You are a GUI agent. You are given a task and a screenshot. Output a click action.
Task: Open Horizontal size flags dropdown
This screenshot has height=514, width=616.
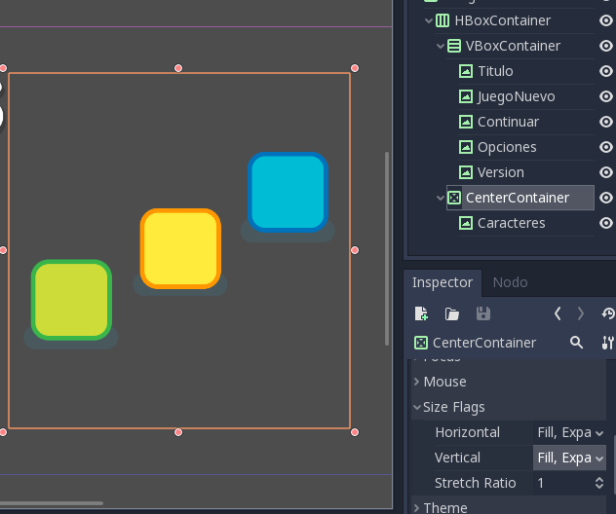click(570, 432)
